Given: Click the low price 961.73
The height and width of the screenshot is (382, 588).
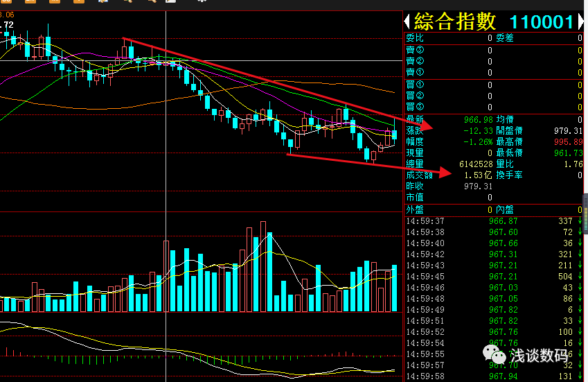Looking at the screenshot, I should click(569, 153).
